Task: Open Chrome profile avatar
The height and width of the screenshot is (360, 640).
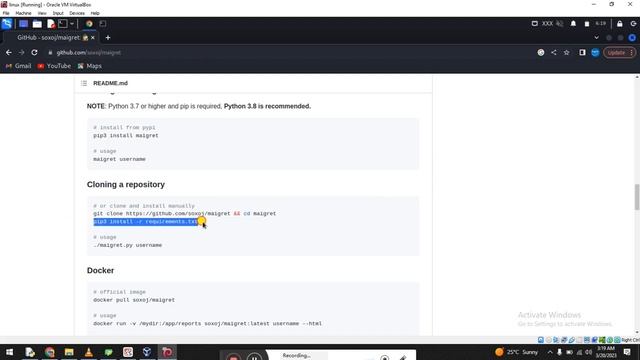Action: pyautogui.click(x=596, y=52)
